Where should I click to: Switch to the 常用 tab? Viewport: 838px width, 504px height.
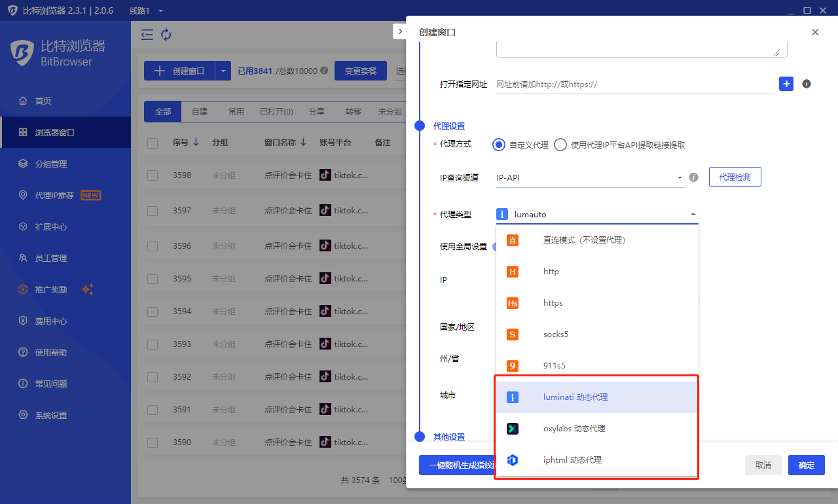point(236,112)
